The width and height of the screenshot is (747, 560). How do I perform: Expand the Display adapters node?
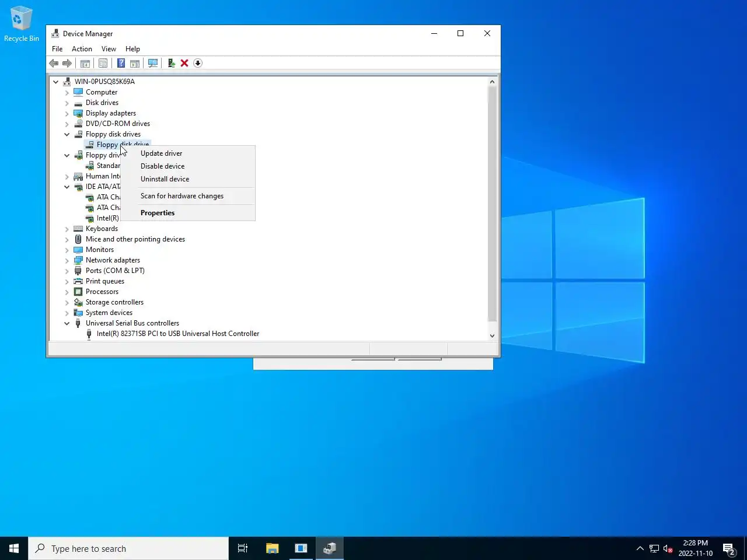(x=67, y=113)
